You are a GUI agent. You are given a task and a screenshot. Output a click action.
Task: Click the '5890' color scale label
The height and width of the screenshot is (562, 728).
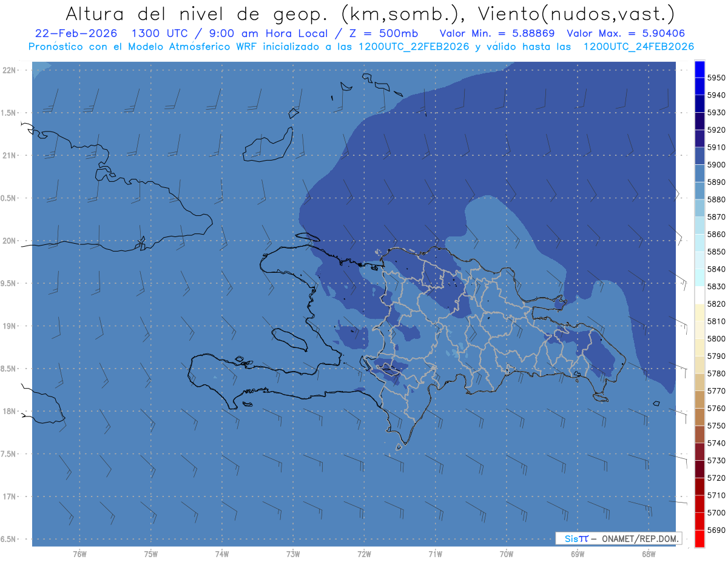point(716,182)
